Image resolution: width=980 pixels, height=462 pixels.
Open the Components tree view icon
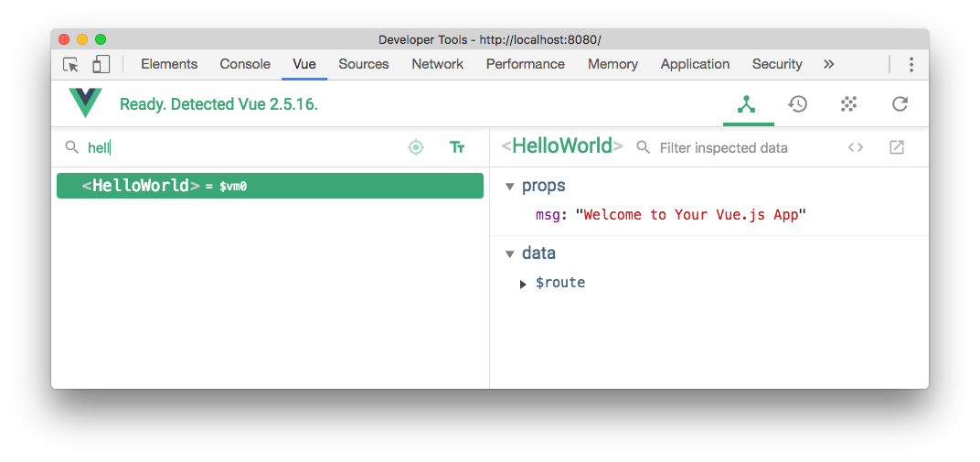tap(748, 104)
